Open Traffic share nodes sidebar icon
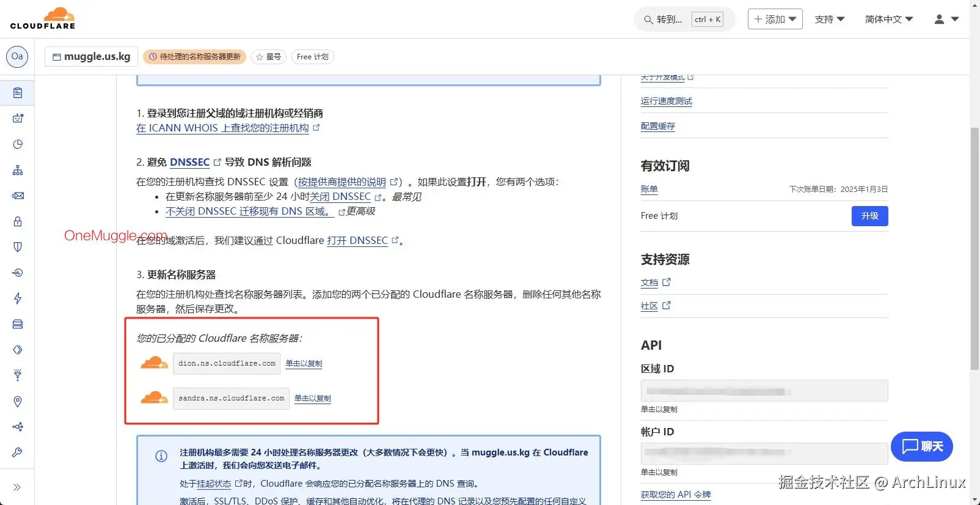This screenshot has height=505, width=980. [18, 427]
